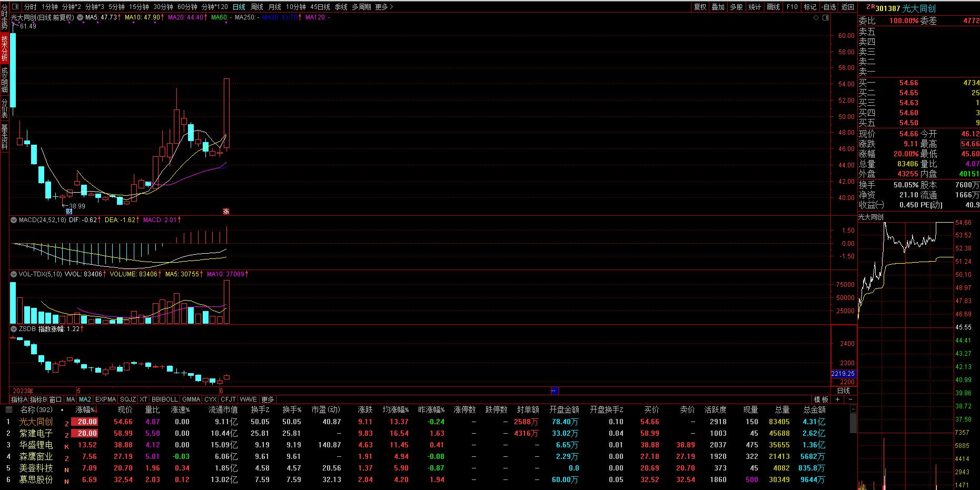Open the 分价表 sidebar tab
Screen dimensions: 980x490
click(x=4, y=108)
